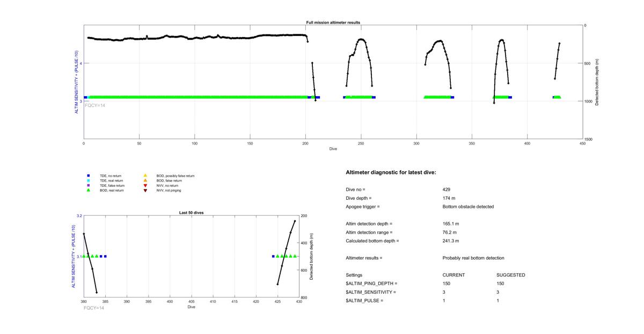Click the detection depth value '165.1 m'
The width and height of the screenshot is (644, 334).
coord(451,224)
